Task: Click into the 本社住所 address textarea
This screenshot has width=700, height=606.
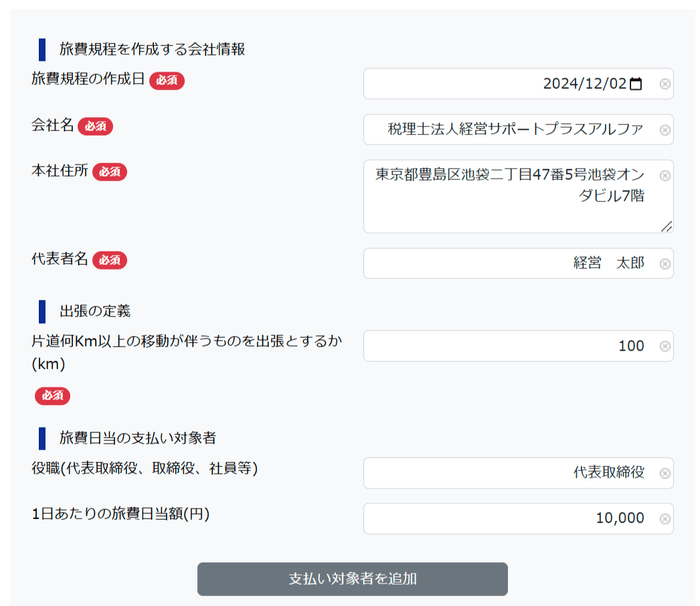Action: pos(510,196)
